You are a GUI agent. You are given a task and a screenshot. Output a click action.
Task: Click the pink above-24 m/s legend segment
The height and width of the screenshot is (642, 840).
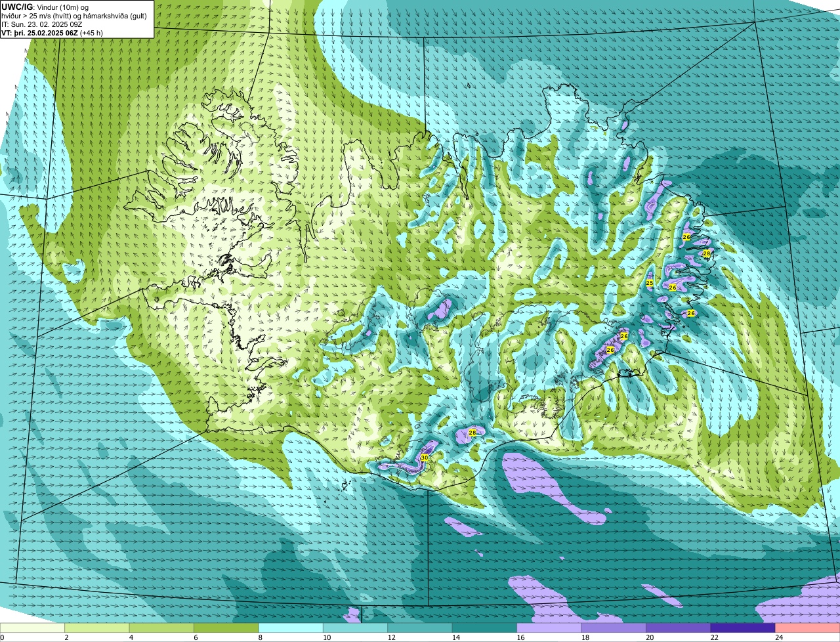[x=808, y=628]
